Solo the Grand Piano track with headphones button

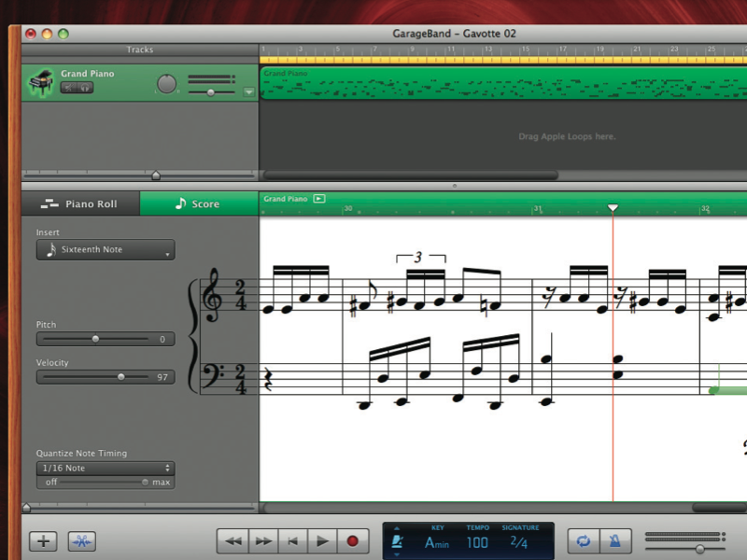point(85,88)
